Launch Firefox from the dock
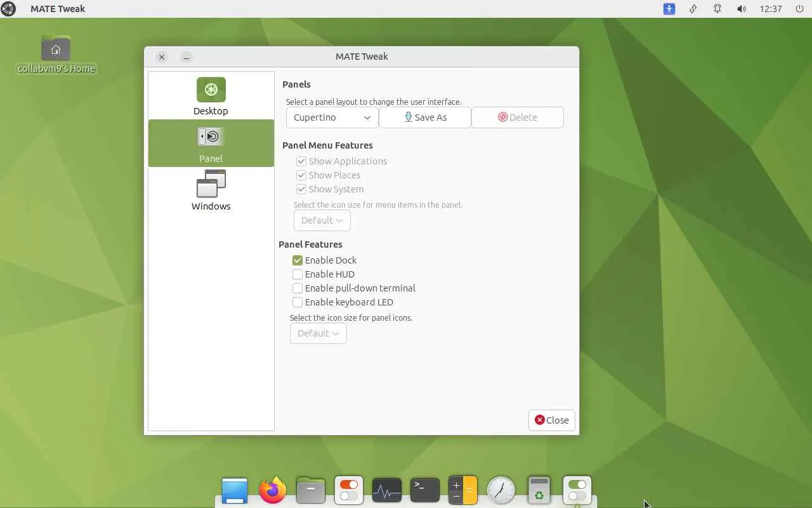This screenshot has height=508, width=812. coord(273,490)
